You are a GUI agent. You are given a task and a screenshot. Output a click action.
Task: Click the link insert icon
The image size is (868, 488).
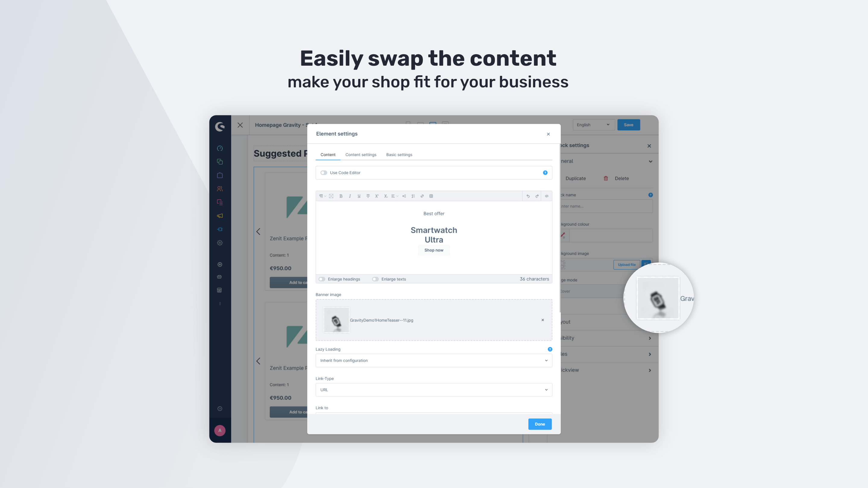(422, 196)
